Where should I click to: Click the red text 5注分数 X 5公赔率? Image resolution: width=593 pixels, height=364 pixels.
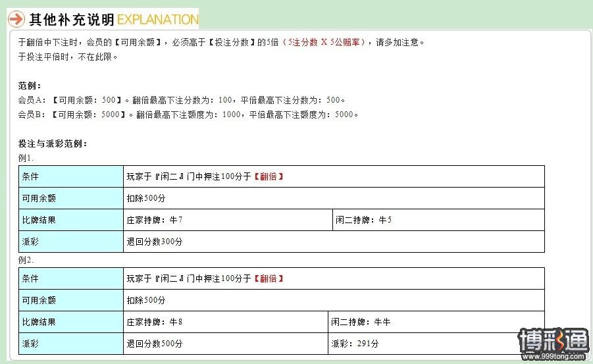coord(324,42)
